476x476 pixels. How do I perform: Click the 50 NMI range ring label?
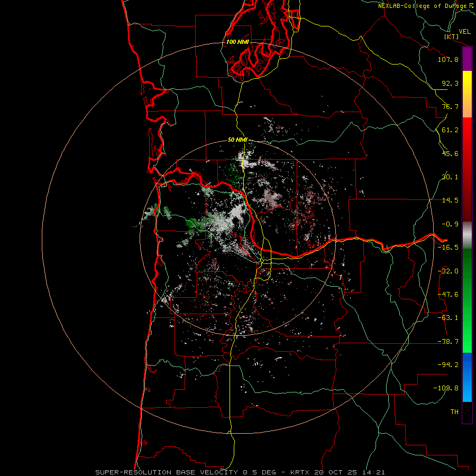pyautogui.click(x=237, y=140)
